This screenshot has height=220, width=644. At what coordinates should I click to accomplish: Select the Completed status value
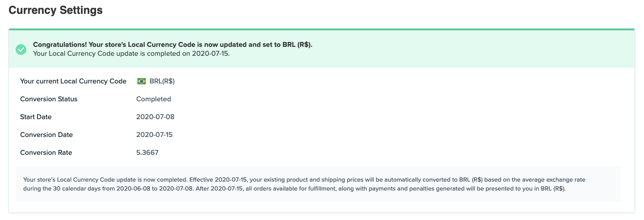point(154,99)
